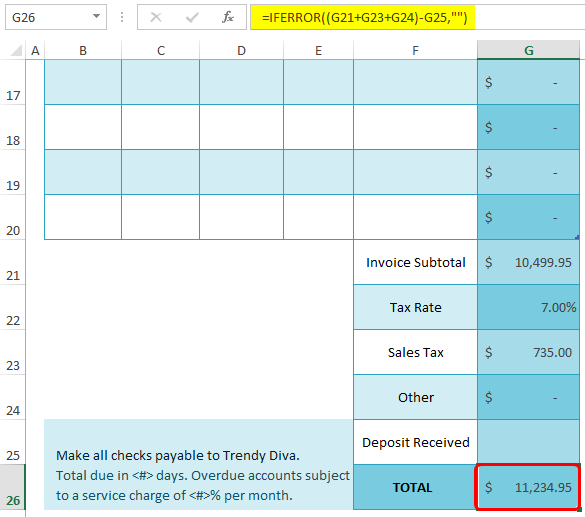Select column F header
Image resolution: width=585 pixels, height=517 pixels.
pyautogui.click(x=415, y=50)
